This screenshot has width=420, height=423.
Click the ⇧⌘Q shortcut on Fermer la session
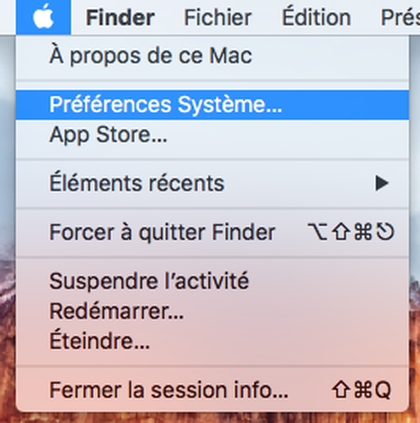pos(361,390)
